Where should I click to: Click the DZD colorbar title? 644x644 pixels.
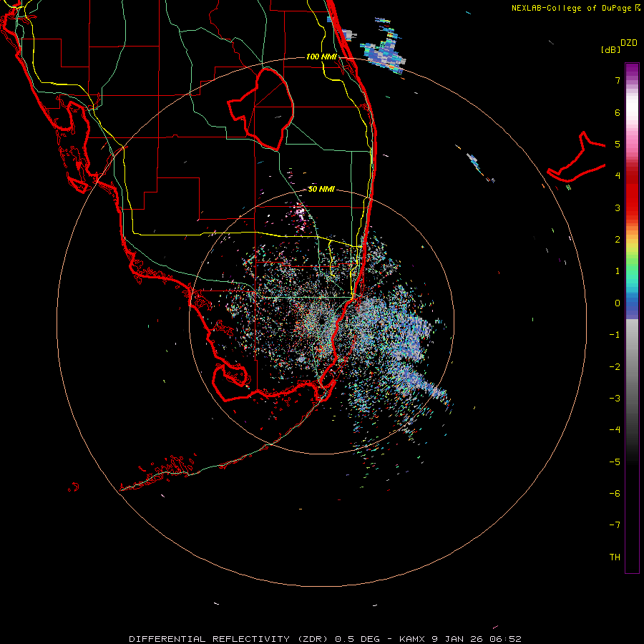tap(629, 43)
